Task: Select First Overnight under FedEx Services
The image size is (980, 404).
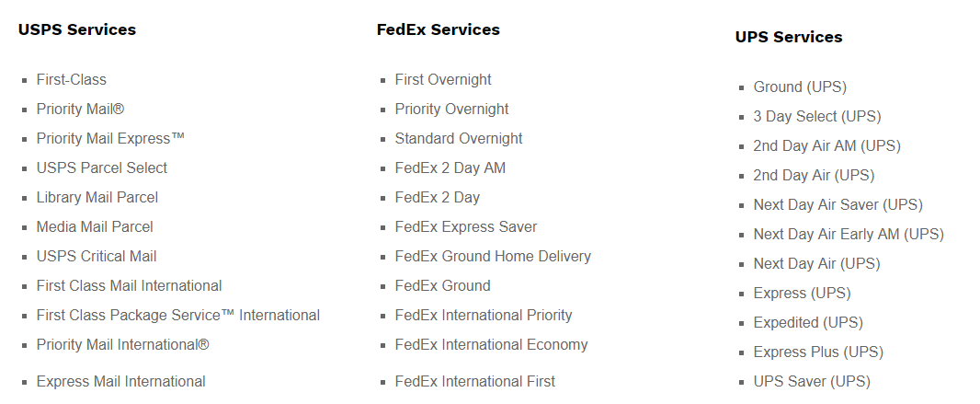Action: click(443, 80)
